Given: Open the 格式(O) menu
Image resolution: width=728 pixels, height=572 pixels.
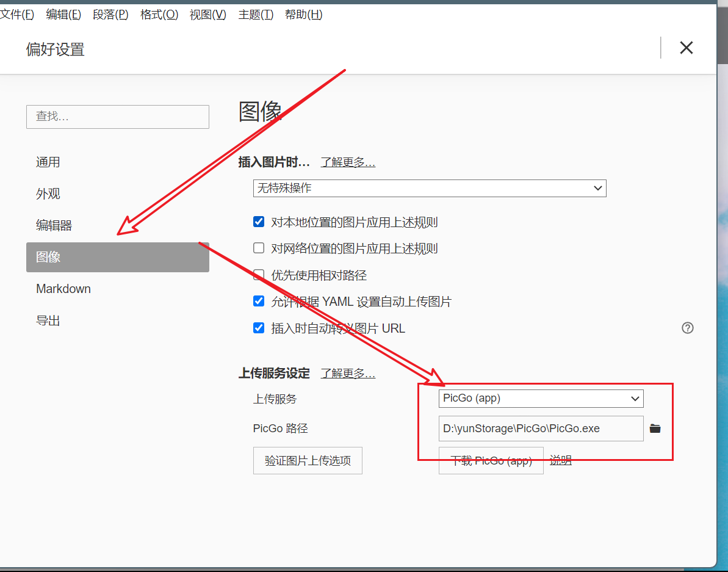Looking at the screenshot, I should (159, 15).
